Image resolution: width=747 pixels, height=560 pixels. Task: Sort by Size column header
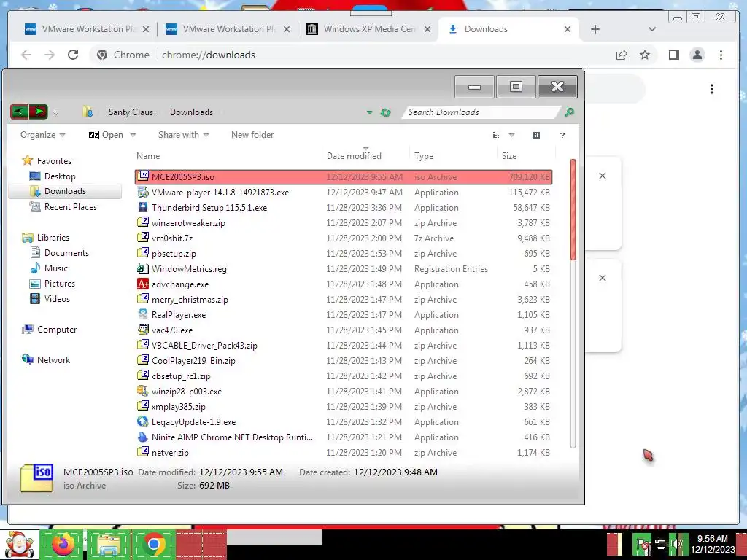pyautogui.click(x=526, y=156)
